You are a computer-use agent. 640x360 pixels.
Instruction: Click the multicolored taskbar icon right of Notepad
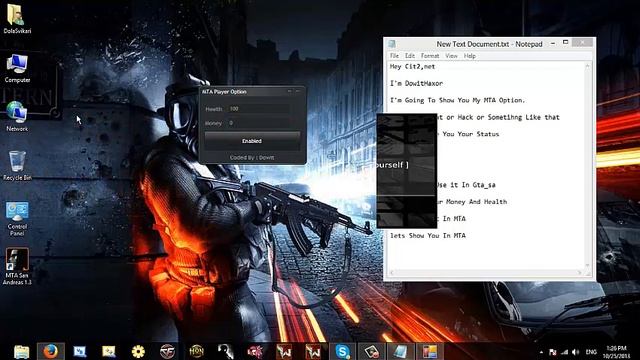click(x=429, y=351)
